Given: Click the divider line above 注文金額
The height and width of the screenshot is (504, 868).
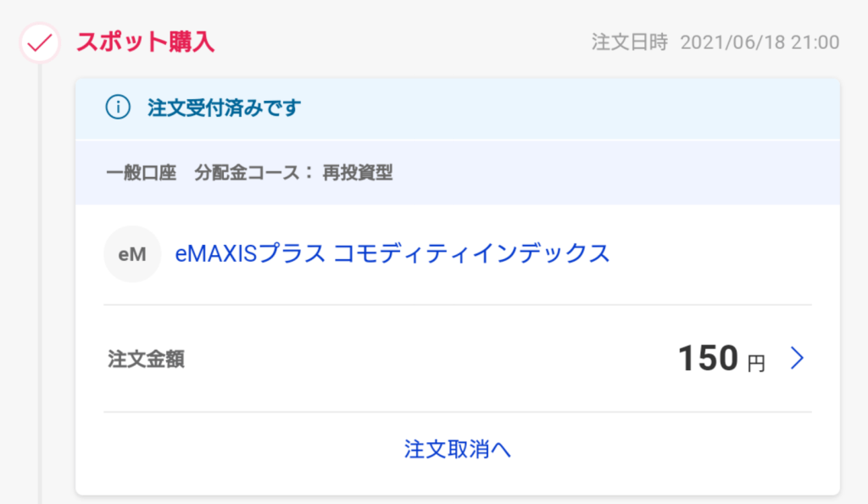Looking at the screenshot, I should coord(457,304).
